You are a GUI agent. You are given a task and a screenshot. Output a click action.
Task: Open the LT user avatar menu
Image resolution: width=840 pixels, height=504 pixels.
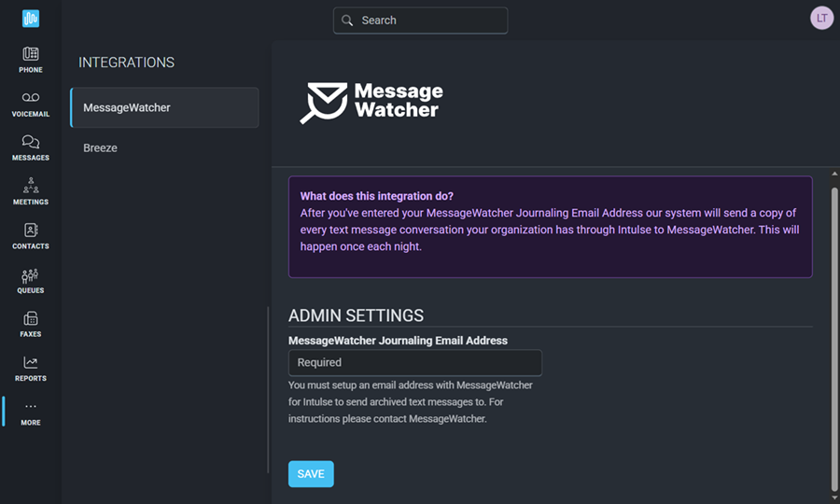coord(821,19)
